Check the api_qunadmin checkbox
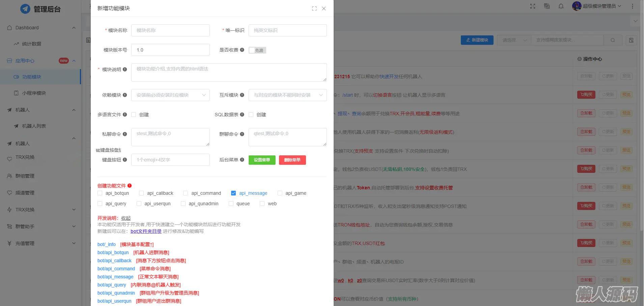Image resolution: width=644 pixels, height=306 pixels. 183,204
